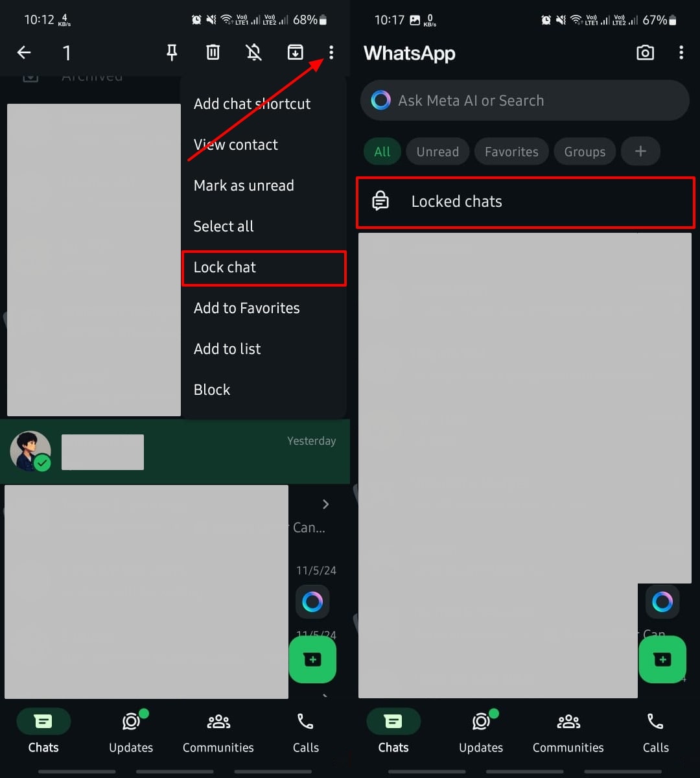Start new chat with green button, right screen

click(x=662, y=659)
